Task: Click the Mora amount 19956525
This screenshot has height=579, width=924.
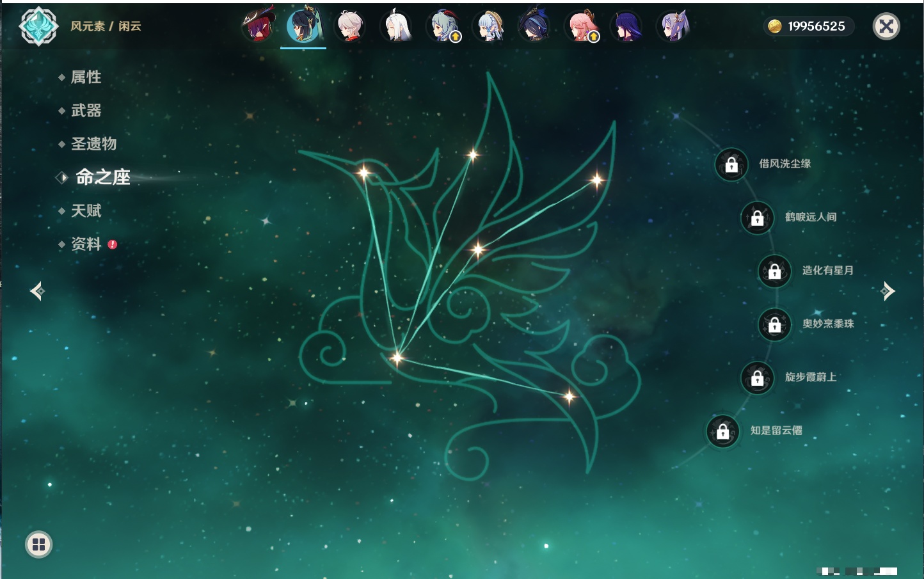Action: click(x=816, y=26)
